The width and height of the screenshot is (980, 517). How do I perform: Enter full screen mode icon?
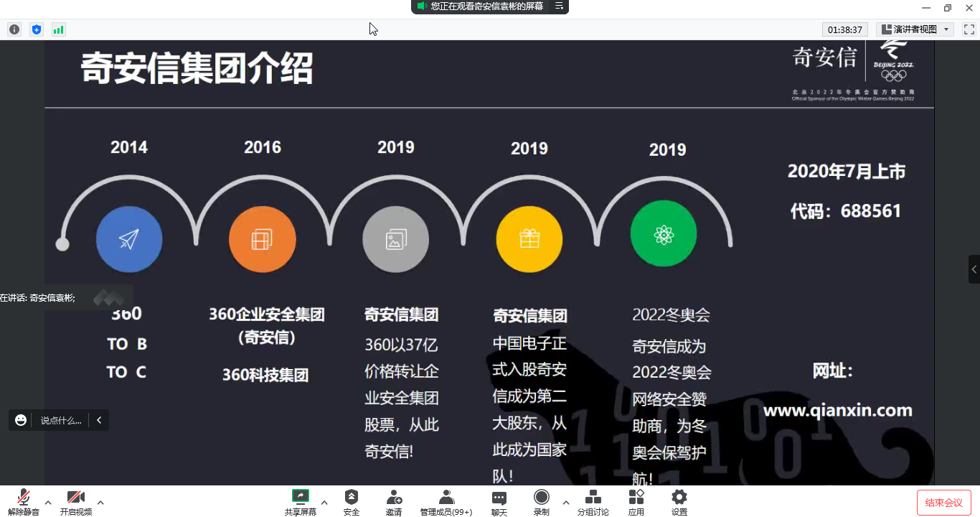(969, 29)
